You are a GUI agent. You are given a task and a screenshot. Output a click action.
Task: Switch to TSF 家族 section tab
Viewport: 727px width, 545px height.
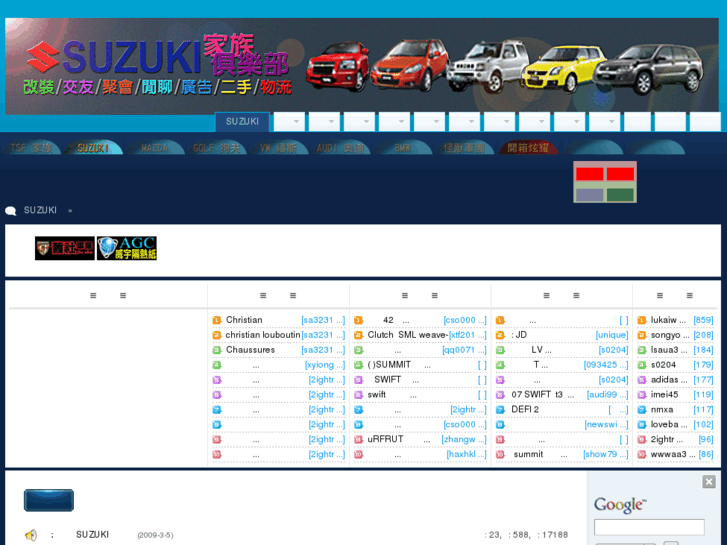tap(31, 148)
